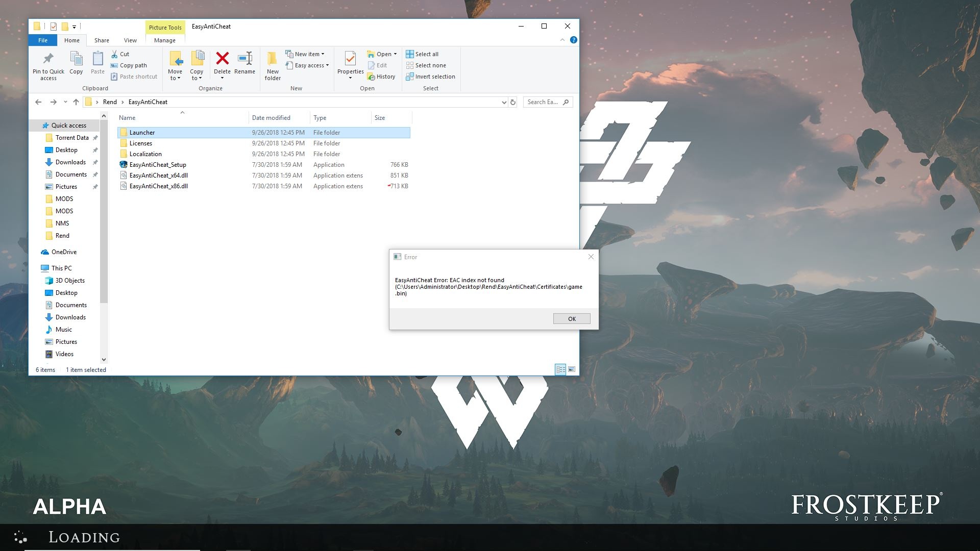980x551 pixels.
Task: Click Copy path command
Action: 129,65
